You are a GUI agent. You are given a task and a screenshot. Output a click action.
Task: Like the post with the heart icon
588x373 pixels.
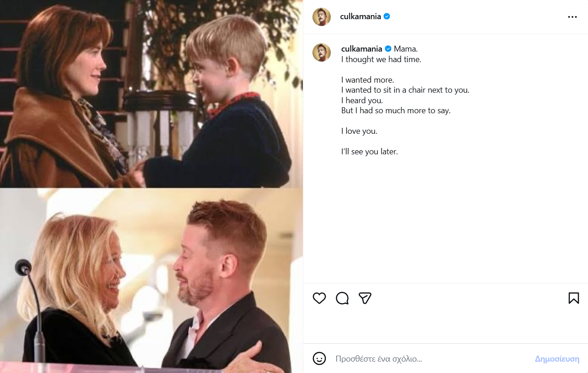coord(319,298)
